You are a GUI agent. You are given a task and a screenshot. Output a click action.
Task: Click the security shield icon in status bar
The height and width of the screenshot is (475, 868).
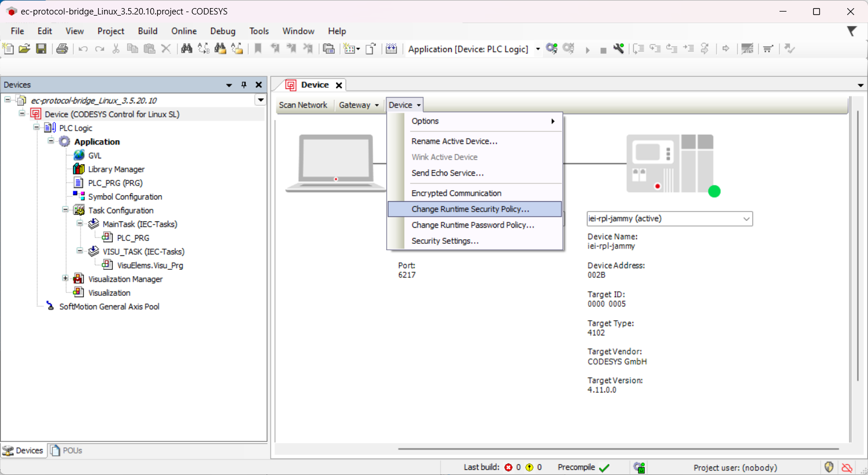(829, 467)
